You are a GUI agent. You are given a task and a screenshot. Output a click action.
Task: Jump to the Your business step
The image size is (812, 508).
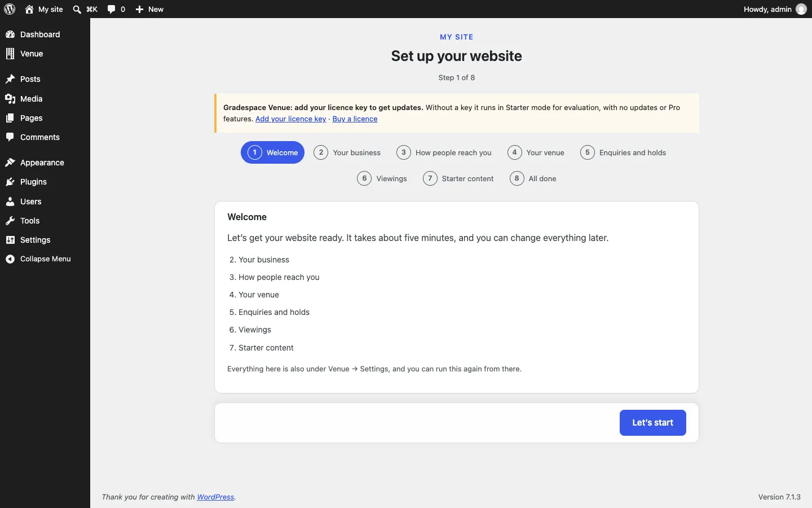point(347,152)
